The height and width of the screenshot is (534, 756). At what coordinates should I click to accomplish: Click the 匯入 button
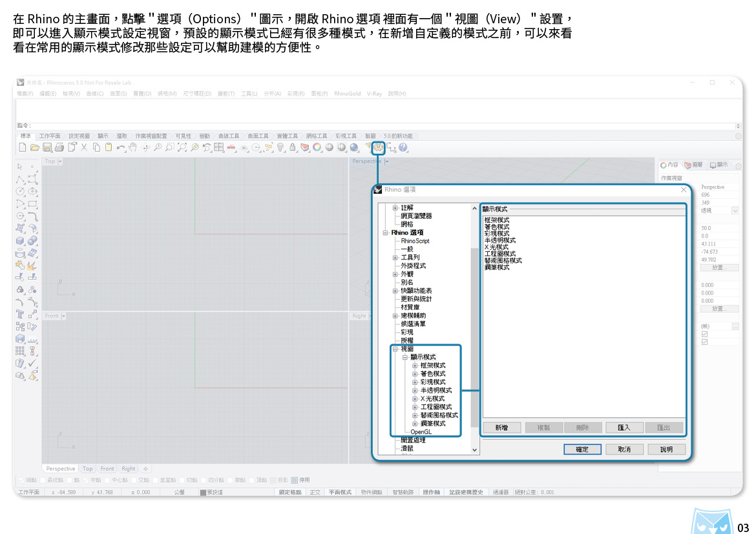coord(624,427)
